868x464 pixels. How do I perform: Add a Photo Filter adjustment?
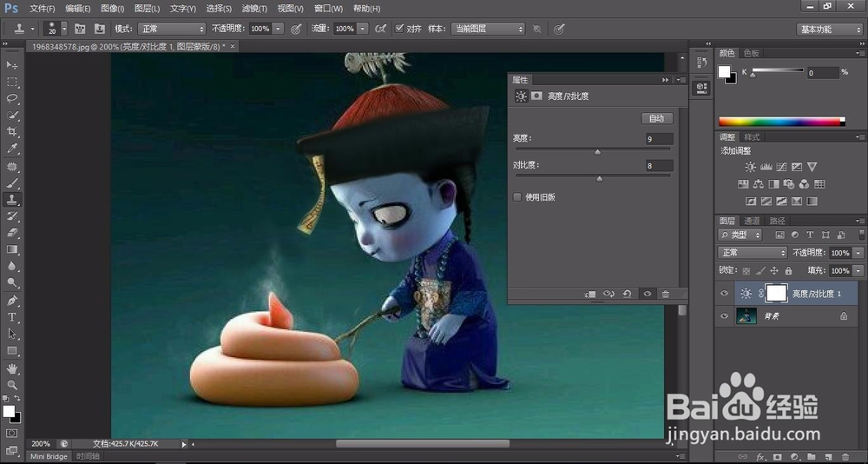coord(789,184)
